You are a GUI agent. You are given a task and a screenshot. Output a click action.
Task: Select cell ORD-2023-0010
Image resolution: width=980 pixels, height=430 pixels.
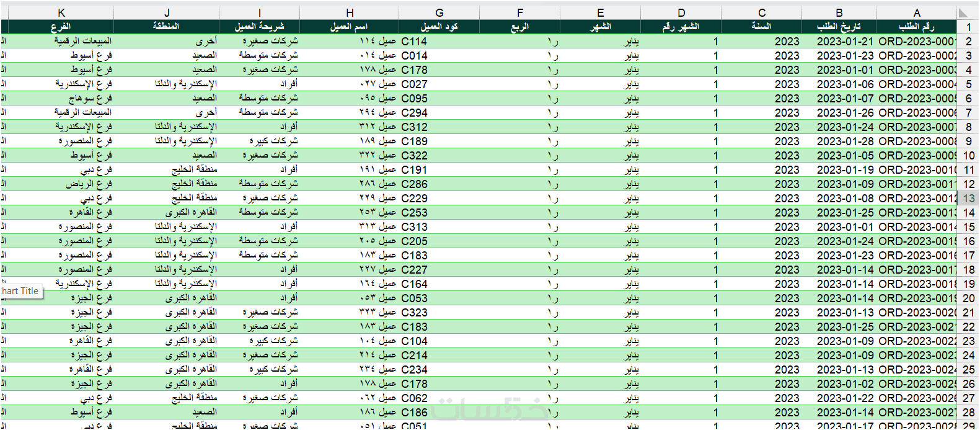[917, 170]
